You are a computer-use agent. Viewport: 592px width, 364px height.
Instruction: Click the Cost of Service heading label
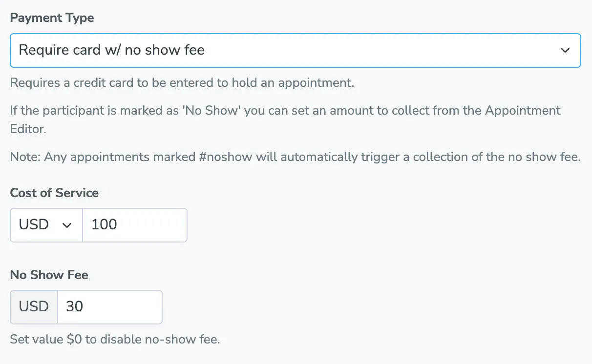click(54, 193)
